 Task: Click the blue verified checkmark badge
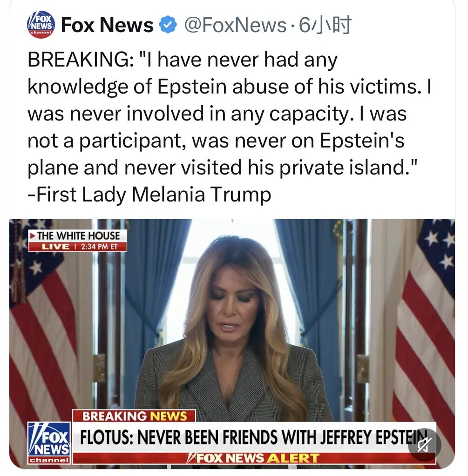pyautogui.click(x=169, y=25)
